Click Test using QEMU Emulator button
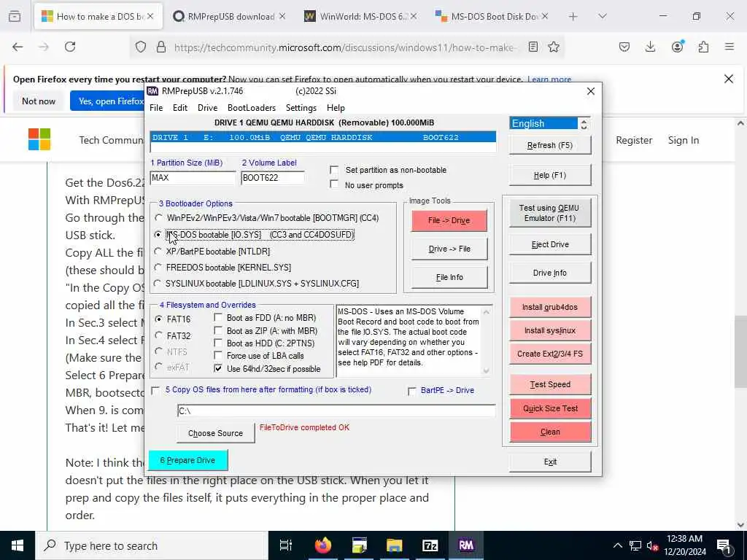 tap(550, 213)
